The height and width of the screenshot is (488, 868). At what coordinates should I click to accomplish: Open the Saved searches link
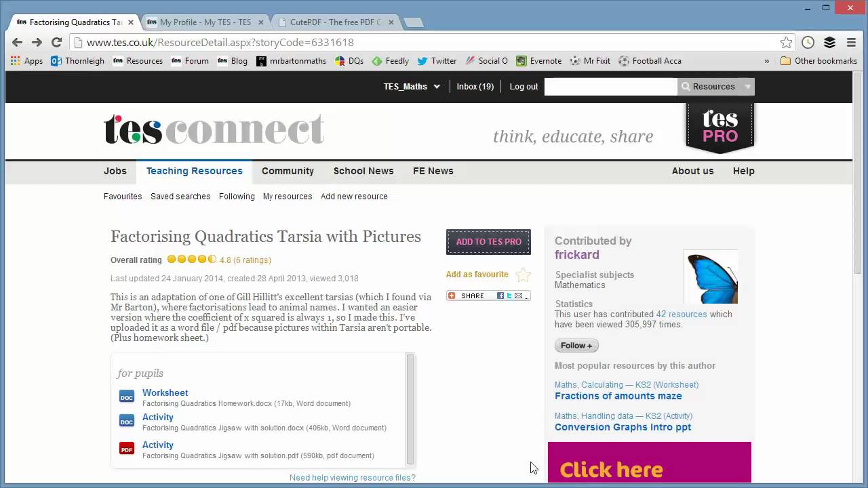tap(180, 197)
